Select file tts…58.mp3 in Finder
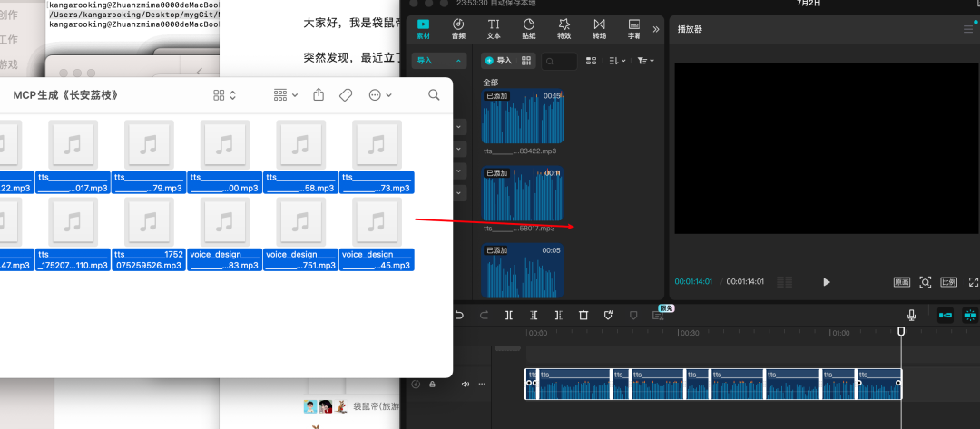 pos(300,157)
